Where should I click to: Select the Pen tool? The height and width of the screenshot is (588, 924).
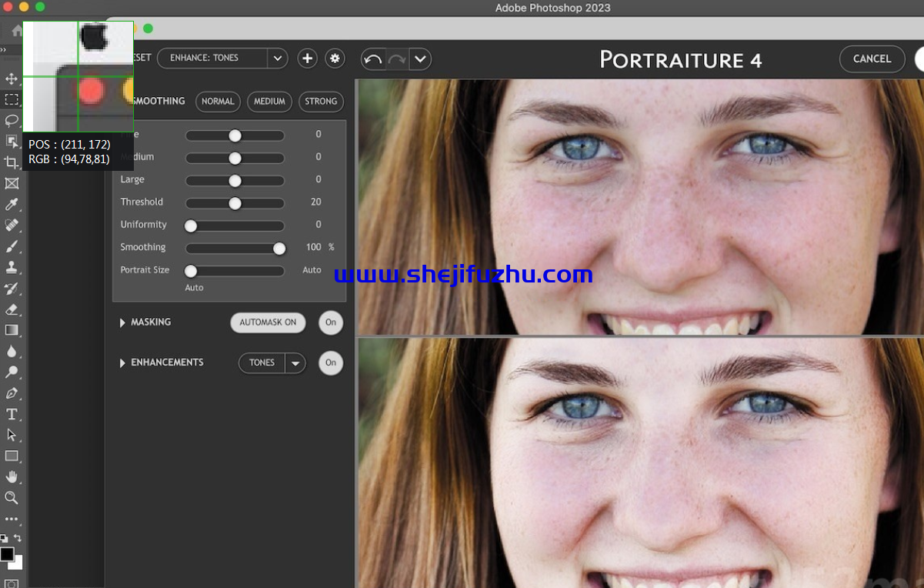pos(12,393)
